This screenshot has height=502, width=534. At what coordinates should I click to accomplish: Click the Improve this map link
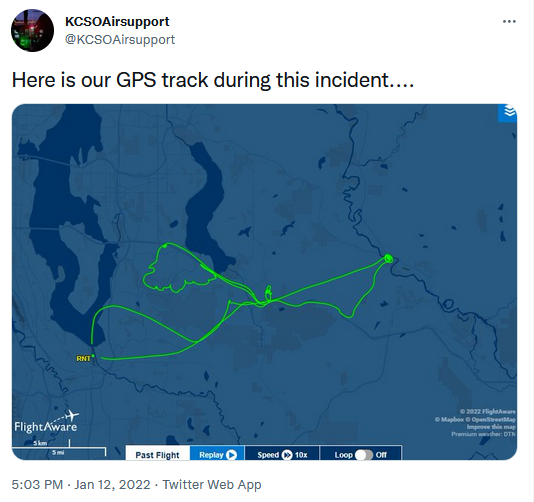(x=491, y=427)
